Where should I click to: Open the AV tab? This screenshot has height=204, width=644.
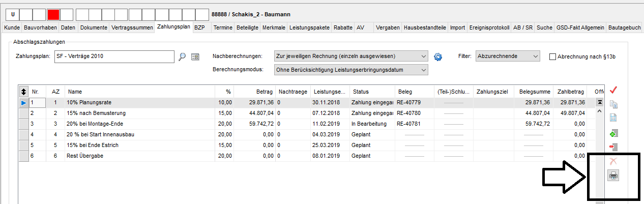pyautogui.click(x=360, y=27)
